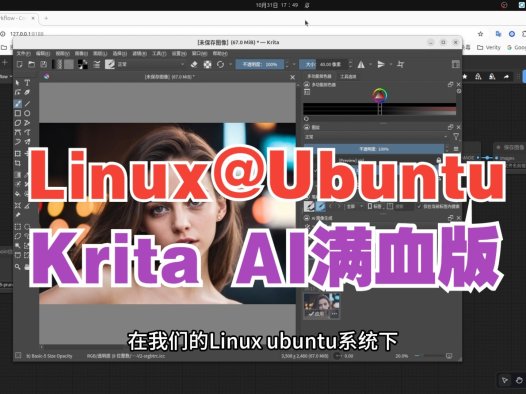
Task: Open the File menu
Action: click(x=23, y=54)
